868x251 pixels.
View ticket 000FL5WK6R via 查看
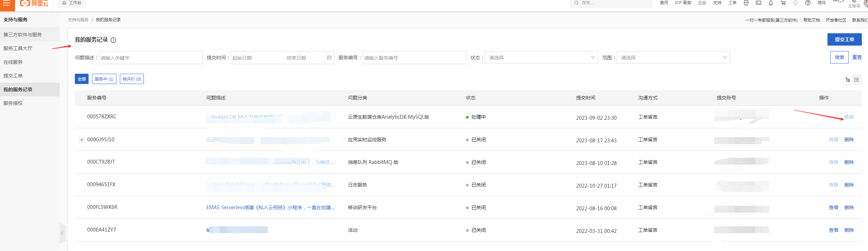[834, 207]
